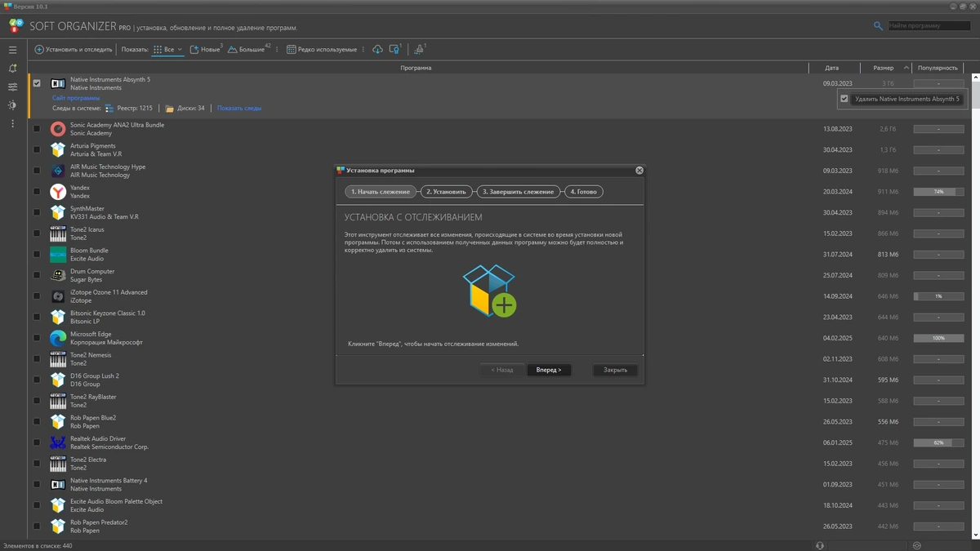Click the Soft Organizer logo icon
This screenshot has height=551, width=980.
coord(16,25)
